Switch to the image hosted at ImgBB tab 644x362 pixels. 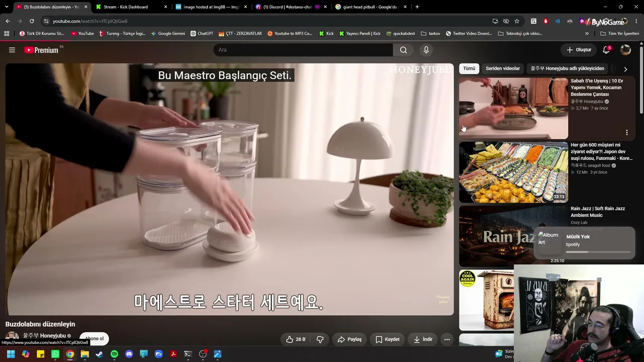tap(211, 7)
